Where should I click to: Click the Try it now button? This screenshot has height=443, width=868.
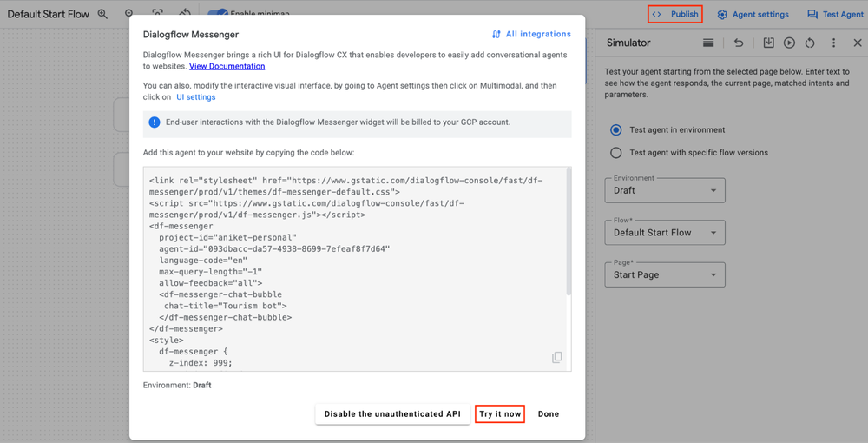point(500,413)
